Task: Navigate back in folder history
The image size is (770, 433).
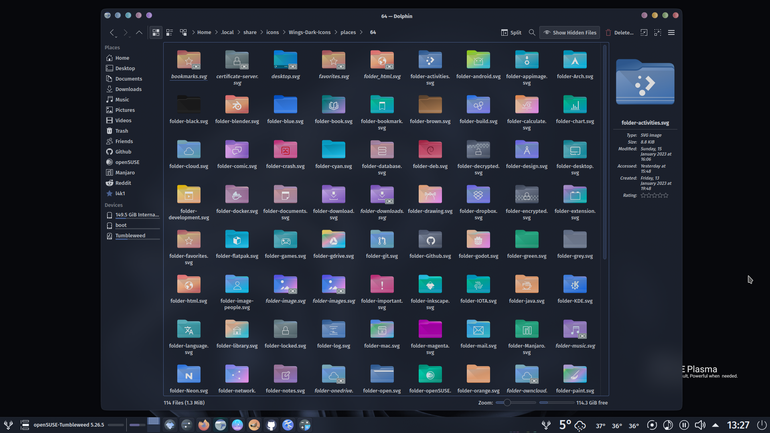Action: pos(112,32)
